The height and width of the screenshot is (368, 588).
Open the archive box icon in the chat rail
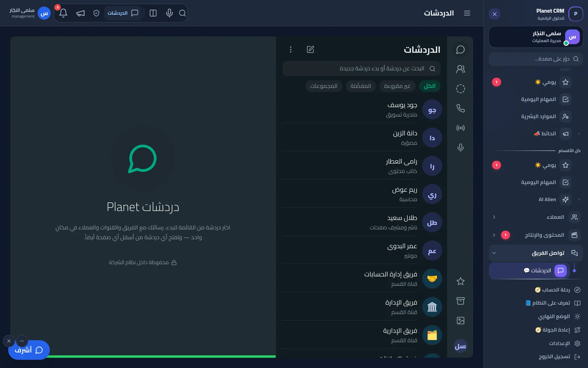(x=460, y=301)
